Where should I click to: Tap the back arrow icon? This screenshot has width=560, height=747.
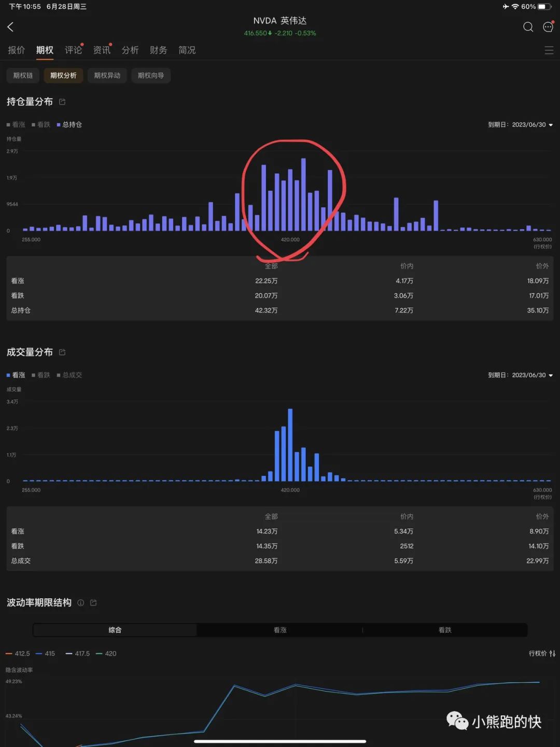[x=10, y=27]
